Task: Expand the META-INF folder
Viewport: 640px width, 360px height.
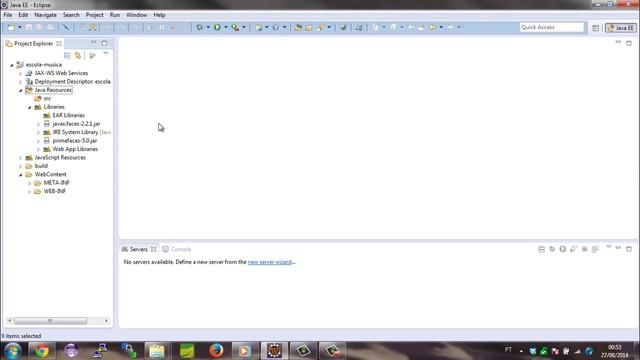Action: point(30,183)
